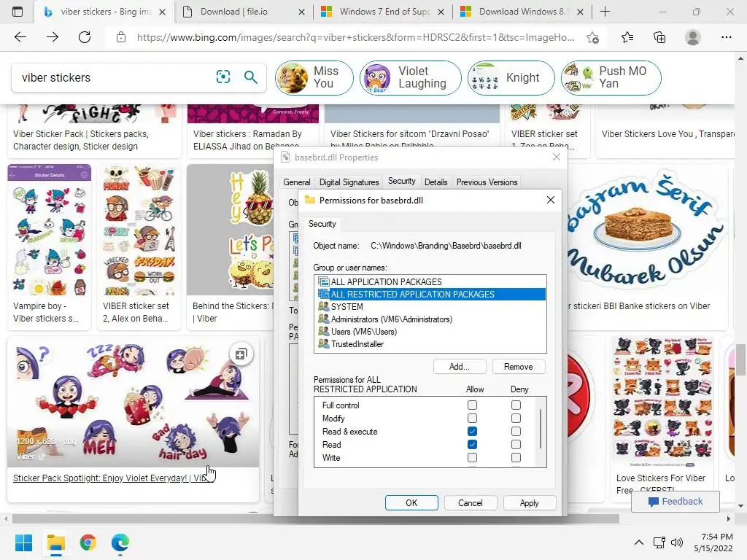Click the permissions list vertical scrollbar

[x=541, y=429]
